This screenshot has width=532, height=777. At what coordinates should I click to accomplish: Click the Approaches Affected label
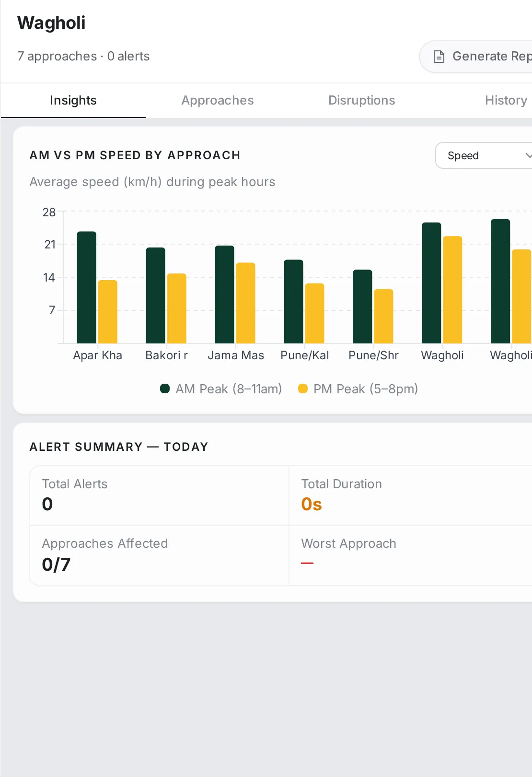(x=105, y=543)
